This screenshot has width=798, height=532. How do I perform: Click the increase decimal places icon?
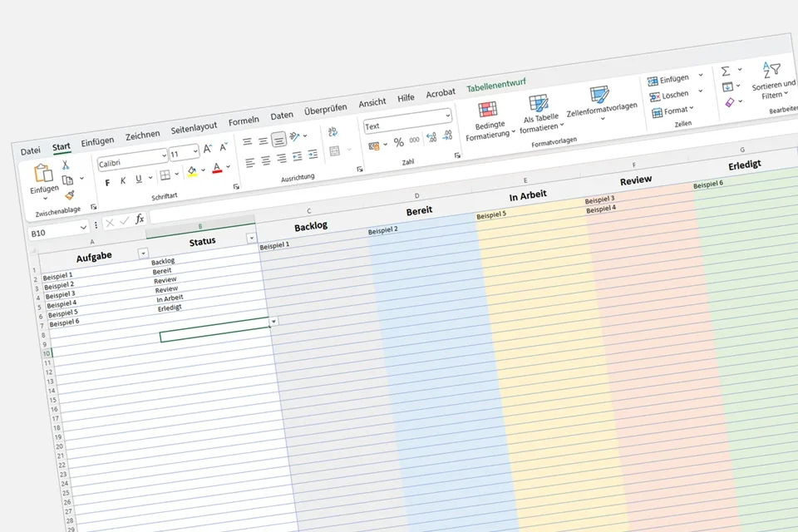click(431, 137)
